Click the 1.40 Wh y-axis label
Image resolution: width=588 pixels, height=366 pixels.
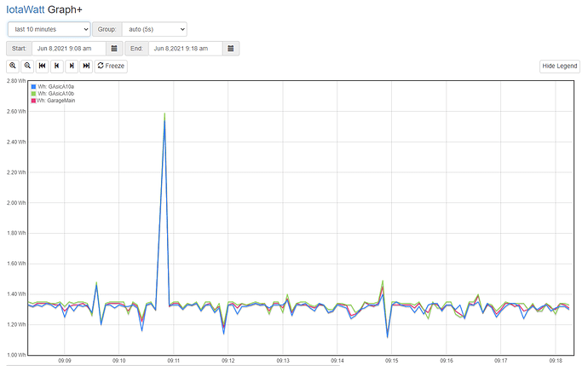point(16,294)
